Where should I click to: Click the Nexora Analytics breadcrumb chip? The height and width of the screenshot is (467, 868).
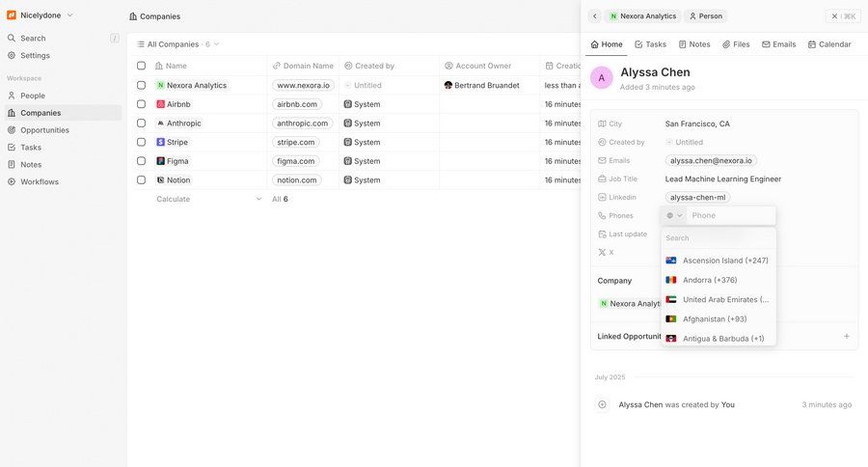[642, 16]
